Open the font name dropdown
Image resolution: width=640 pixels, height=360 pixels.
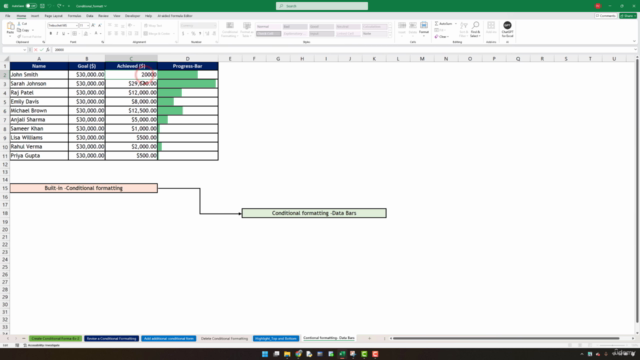76,25
